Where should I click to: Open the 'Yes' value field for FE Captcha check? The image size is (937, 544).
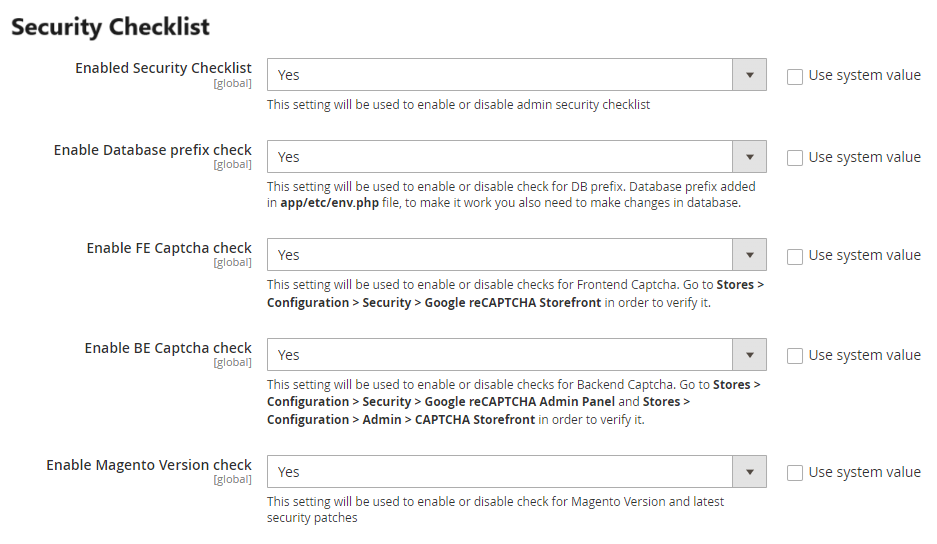point(500,255)
